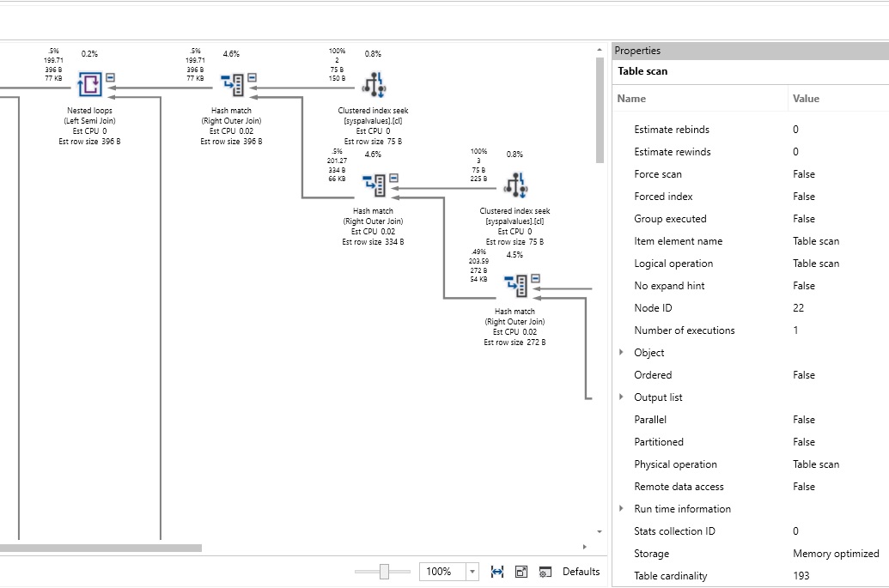The width and height of the screenshot is (889, 588).
Task: Select the Logical operation property row
Action: pos(751,264)
